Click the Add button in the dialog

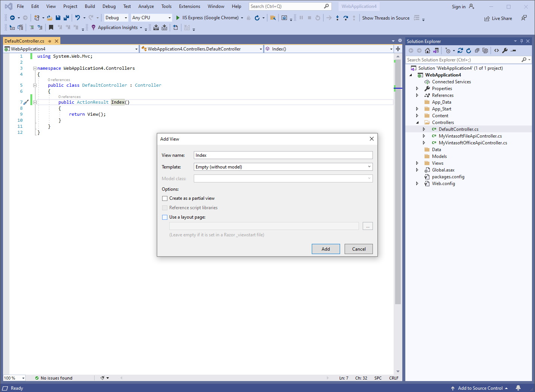coord(325,249)
